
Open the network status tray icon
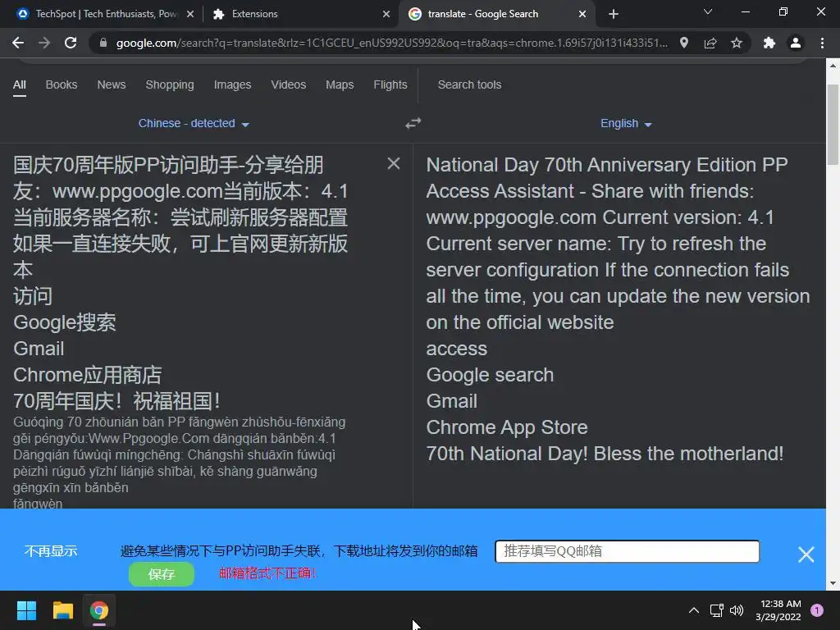[x=716, y=610]
